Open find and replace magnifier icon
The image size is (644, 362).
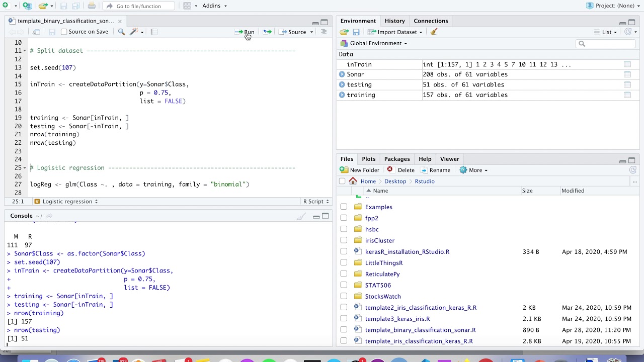[x=121, y=32]
